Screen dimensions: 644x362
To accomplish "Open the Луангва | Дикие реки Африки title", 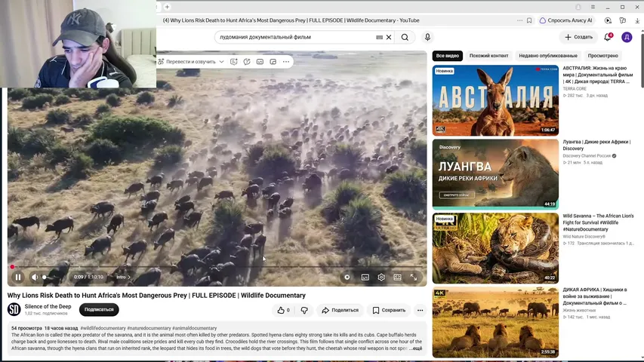I will pos(596,145).
